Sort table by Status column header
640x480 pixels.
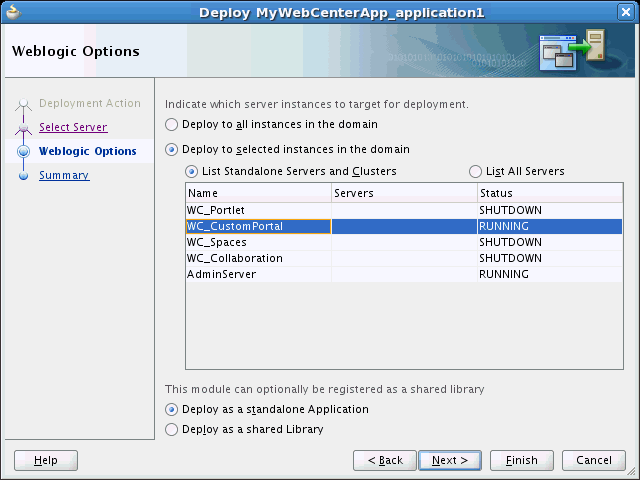[x=550, y=193]
